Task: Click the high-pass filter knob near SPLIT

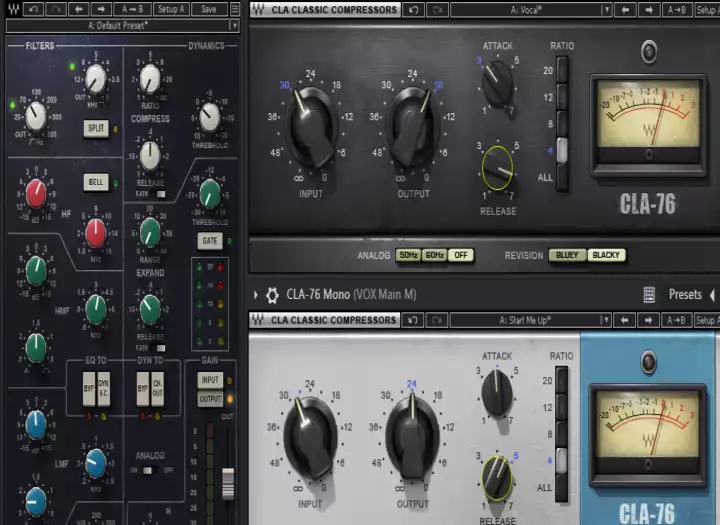Action: (x=96, y=79)
